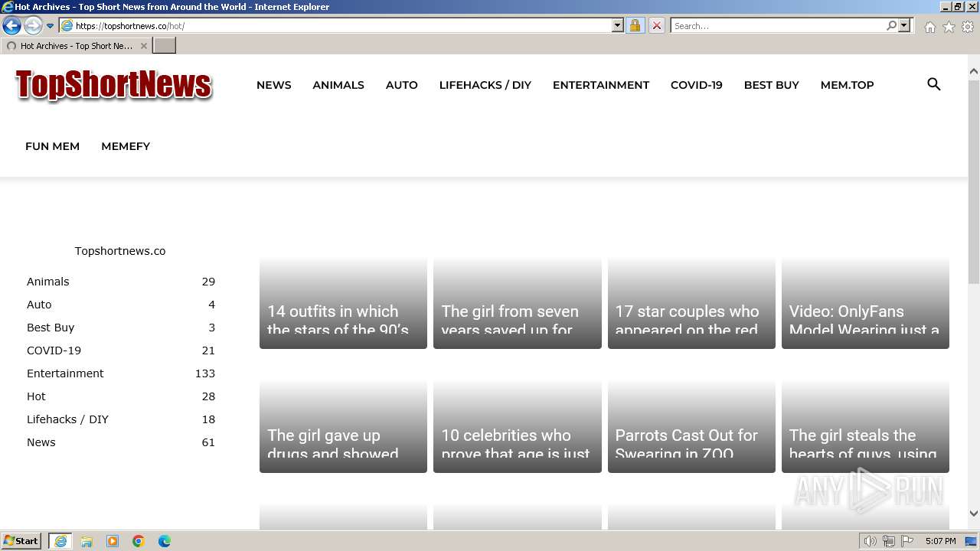Open Internet Explorer from the taskbar
The width and height of the screenshot is (980, 551).
60,541
